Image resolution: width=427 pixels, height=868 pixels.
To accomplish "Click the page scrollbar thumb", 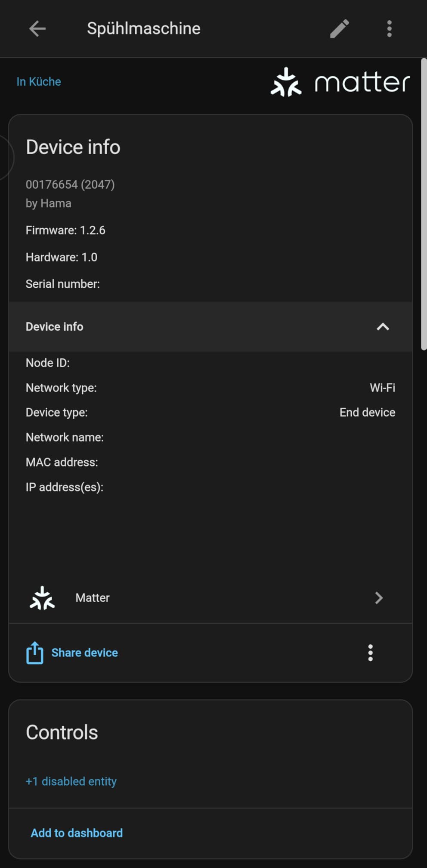I will pos(424,205).
